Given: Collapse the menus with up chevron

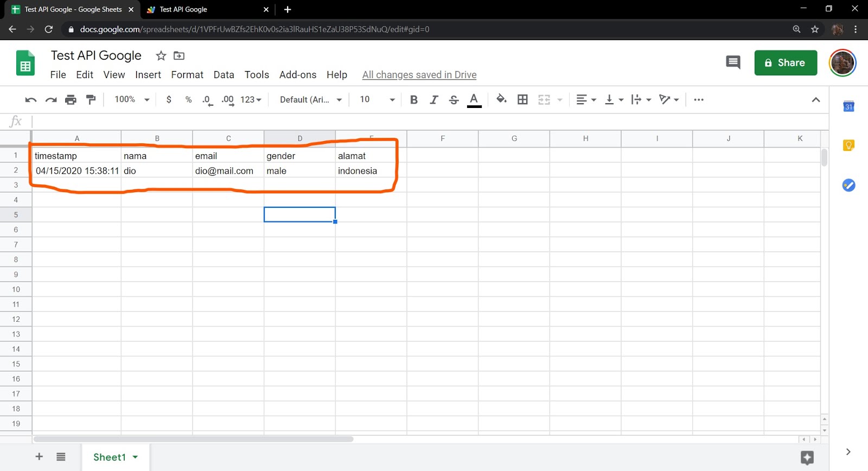Looking at the screenshot, I should (x=815, y=100).
